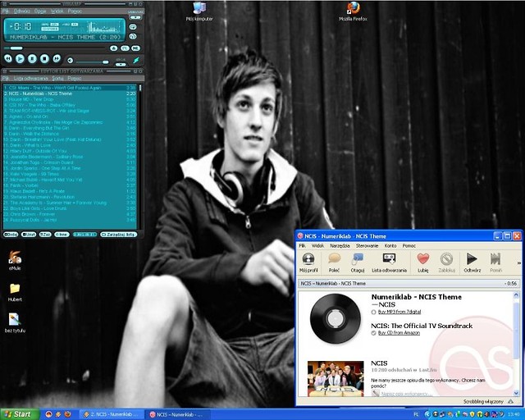525x420 pixels.
Task: Open Winamp Widok menu
Action: 57,11
